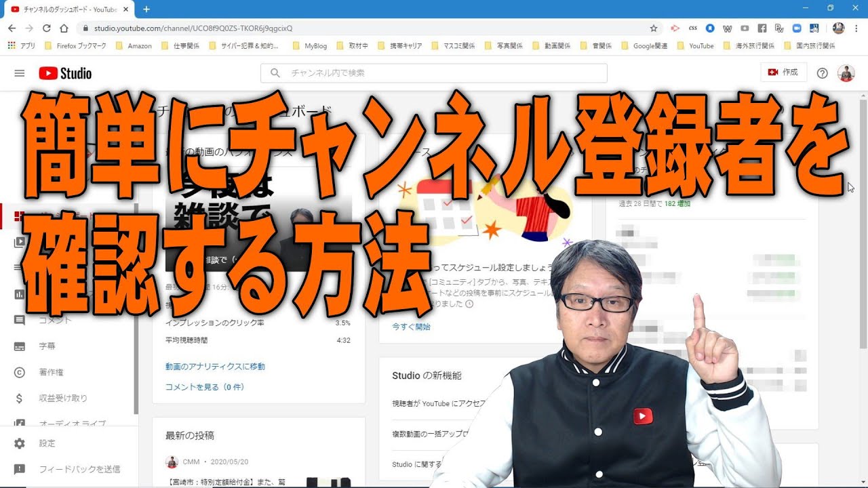Open a new browser tab

tap(146, 9)
